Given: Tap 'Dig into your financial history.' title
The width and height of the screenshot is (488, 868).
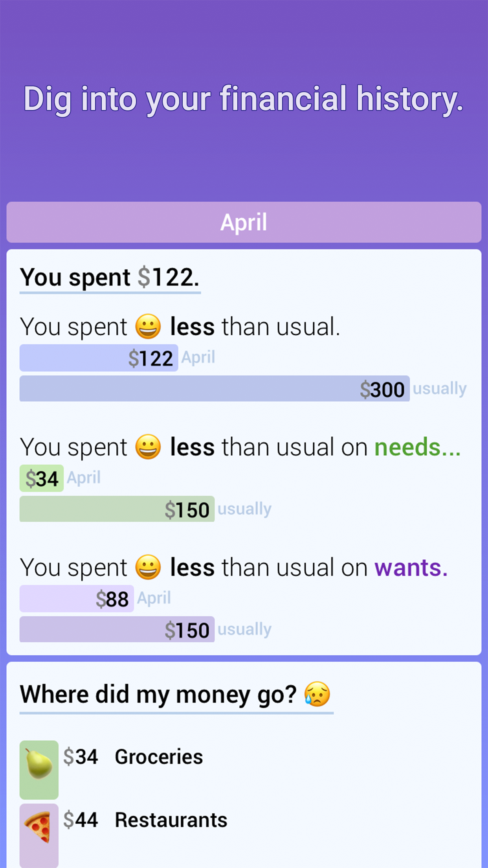Looking at the screenshot, I should [244, 99].
